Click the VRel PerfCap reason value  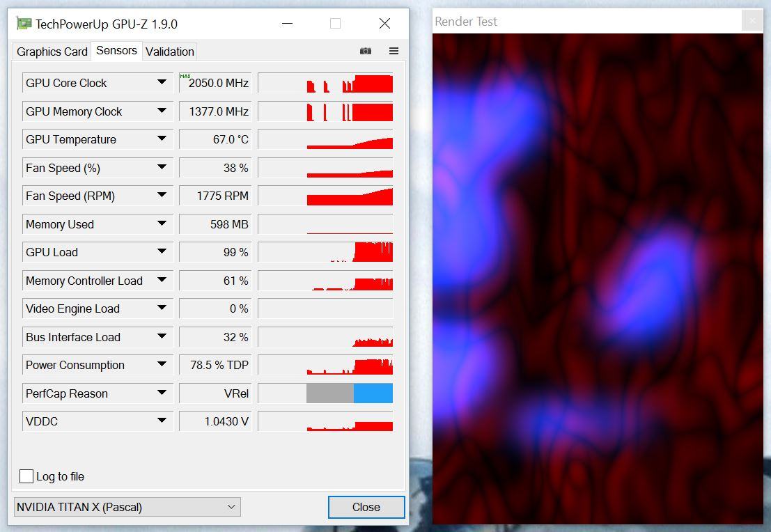215,393
